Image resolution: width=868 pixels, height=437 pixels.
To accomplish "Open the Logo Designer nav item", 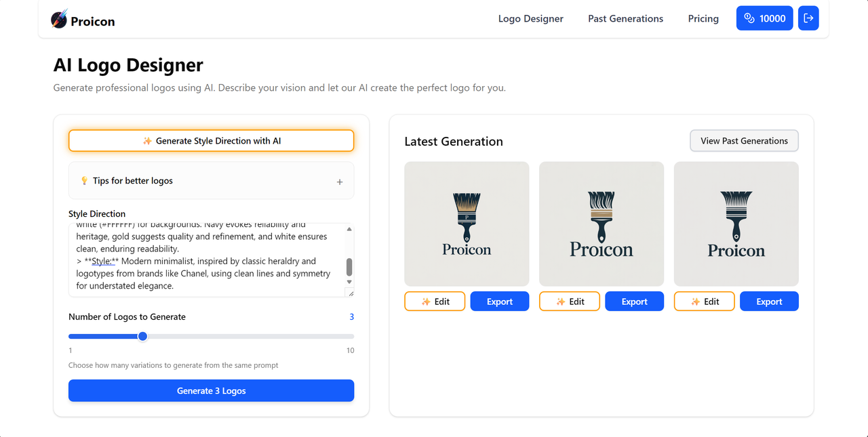I will click(531, 18).
